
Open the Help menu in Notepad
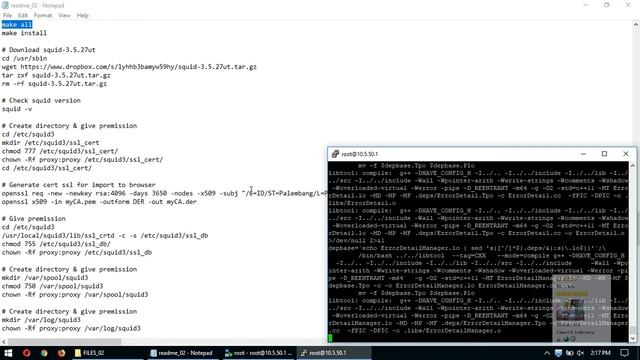pos(82,16)
